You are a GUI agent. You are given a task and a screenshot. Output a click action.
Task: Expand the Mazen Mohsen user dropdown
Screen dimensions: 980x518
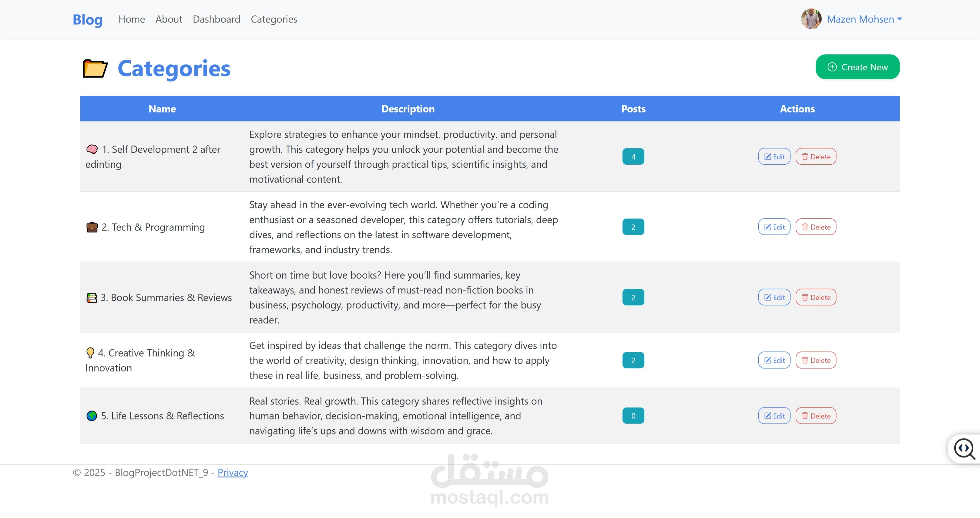coord(864,19)
